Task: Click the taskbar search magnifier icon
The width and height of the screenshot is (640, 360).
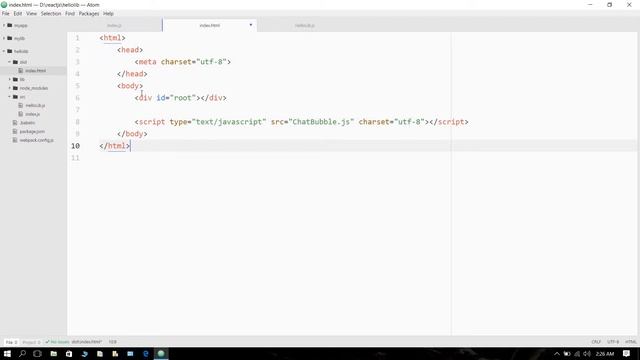Action: coord(22,353)
